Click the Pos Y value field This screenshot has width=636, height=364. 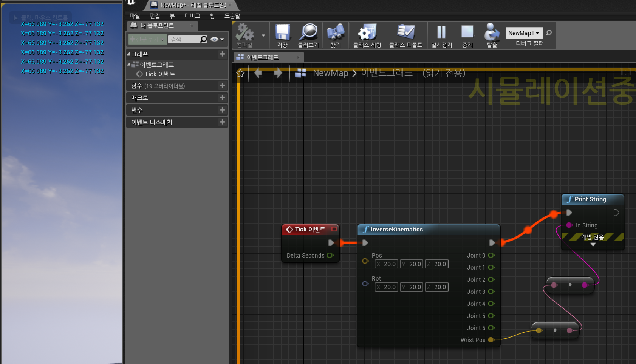[x=412, y=264]
